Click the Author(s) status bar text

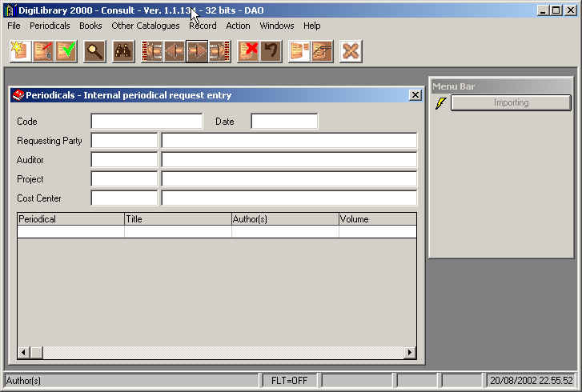click(x=23, y=381)
